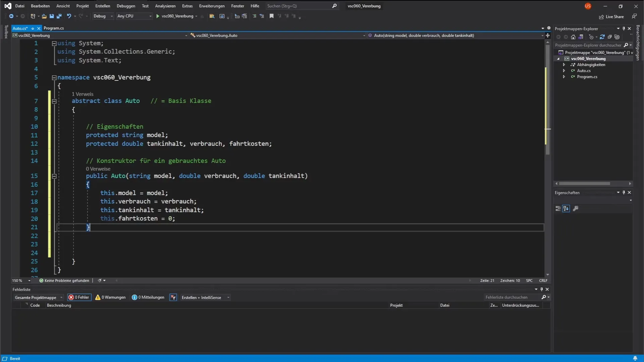Click the Suchen (Strg+Q) search box
The width and height of the screenshot is (644, 362).
(302, 6)
